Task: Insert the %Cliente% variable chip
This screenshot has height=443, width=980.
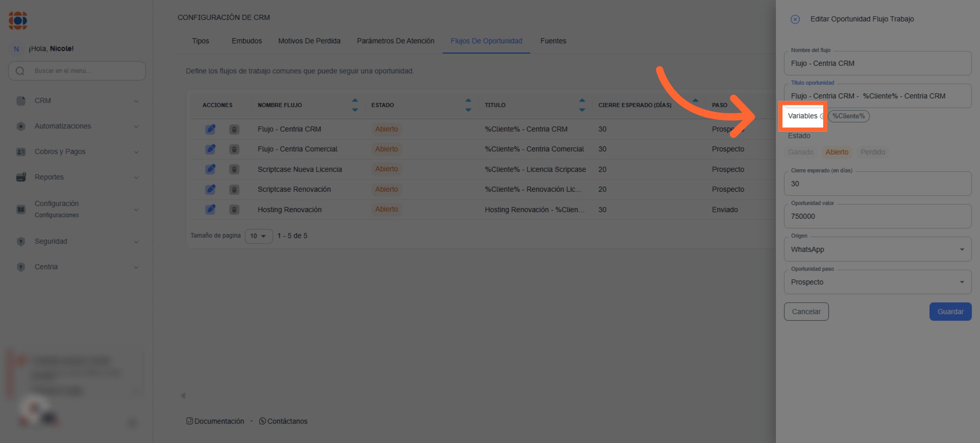Action: tap(849, 116)
